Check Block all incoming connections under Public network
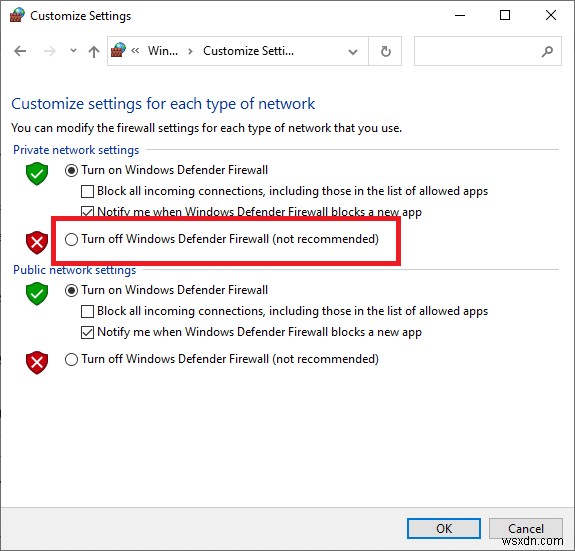The image size is (575, 551). (87, 311)
